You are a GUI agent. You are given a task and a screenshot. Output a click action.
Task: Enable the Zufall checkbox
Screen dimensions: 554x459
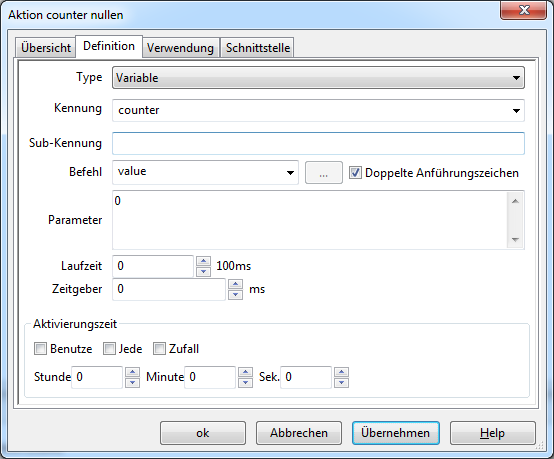click(x=159, y=349)
